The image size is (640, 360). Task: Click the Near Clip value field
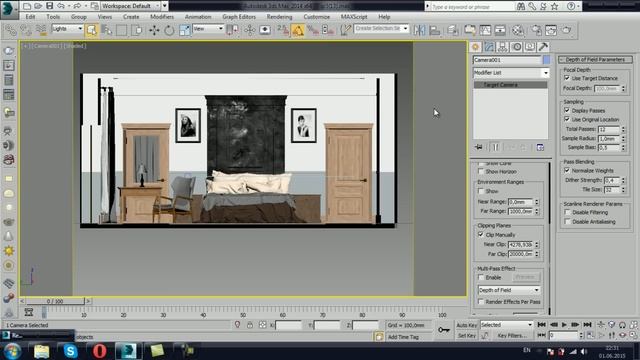coord(520,244)
